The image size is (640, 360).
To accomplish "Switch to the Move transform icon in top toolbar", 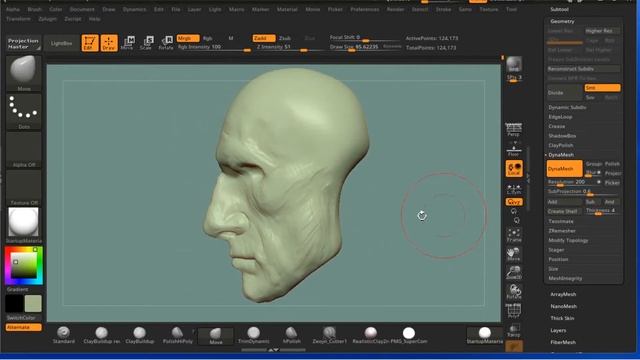I will [x=127, y=43].
